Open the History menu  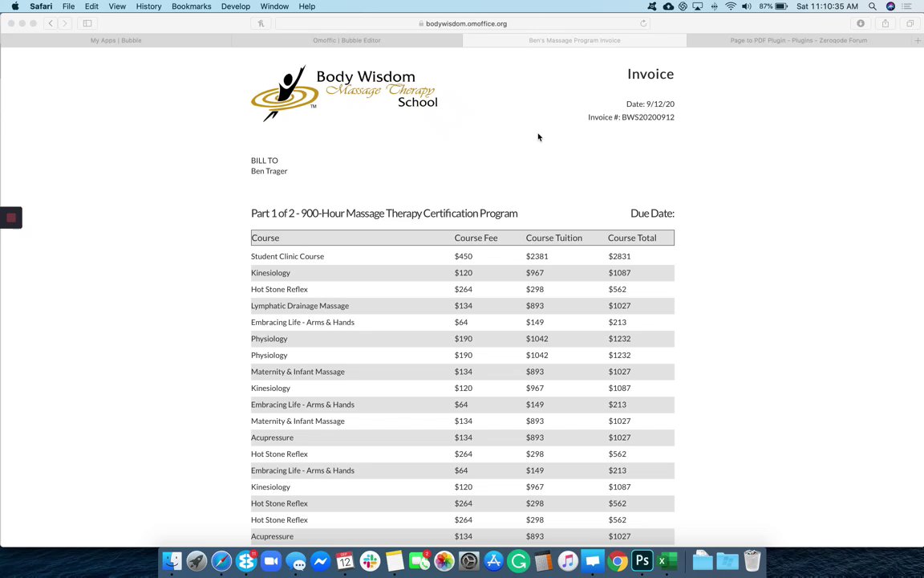[x=148, y=6]
